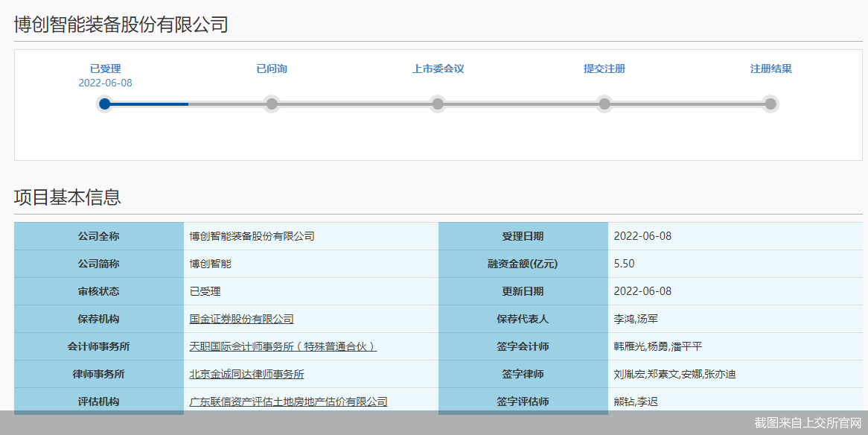
Task: Open the 注册结果 stage label
Action: [770, 69]
